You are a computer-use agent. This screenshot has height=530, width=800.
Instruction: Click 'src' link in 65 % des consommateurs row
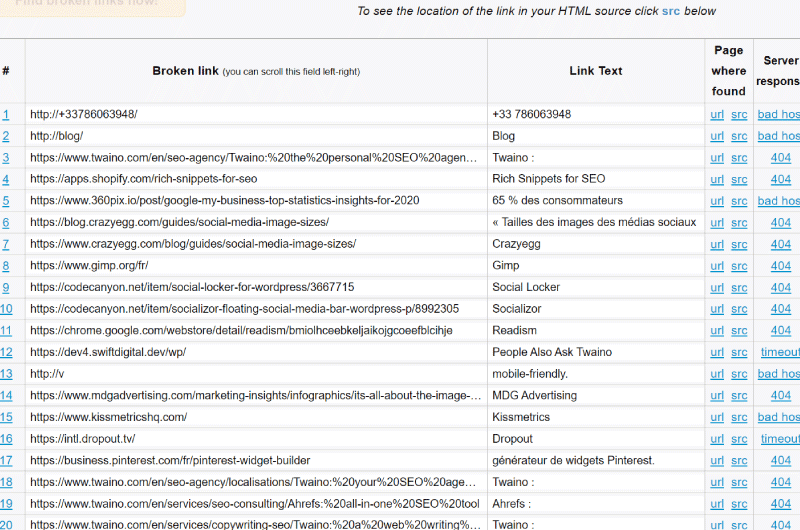click(x=739, y=201)
